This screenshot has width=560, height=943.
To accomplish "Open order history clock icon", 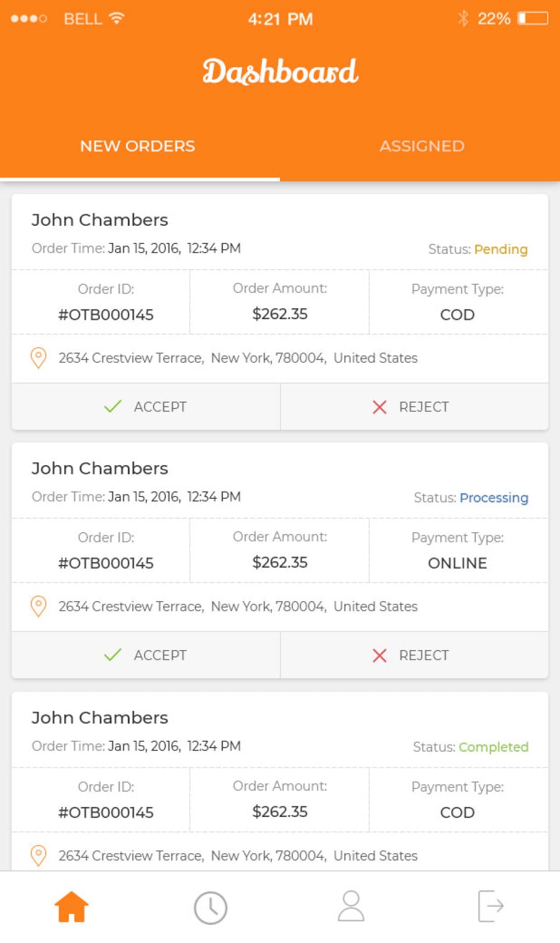I will point(210,907).
